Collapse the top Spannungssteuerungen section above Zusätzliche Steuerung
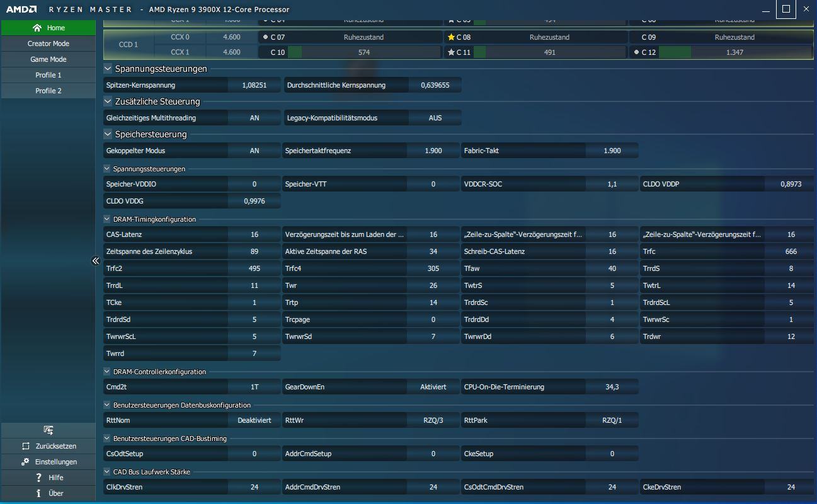The image size is (817, 504). (x=108, y=69)
